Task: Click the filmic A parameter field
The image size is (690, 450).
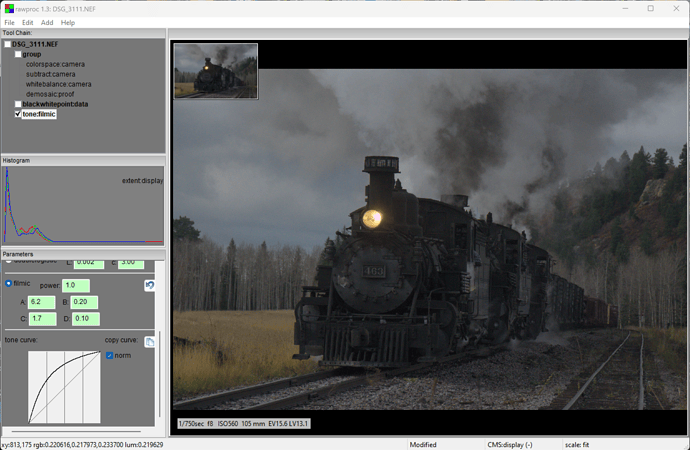Action: [x=42, y=302]
